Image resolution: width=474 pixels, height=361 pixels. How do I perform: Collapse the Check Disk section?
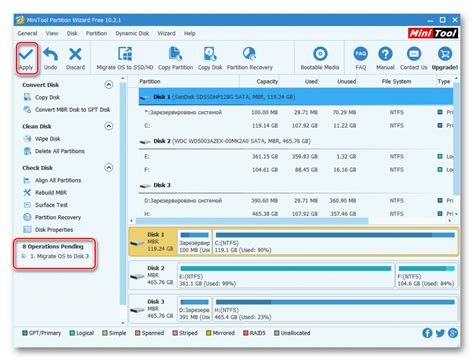click(x=109, y=167)
